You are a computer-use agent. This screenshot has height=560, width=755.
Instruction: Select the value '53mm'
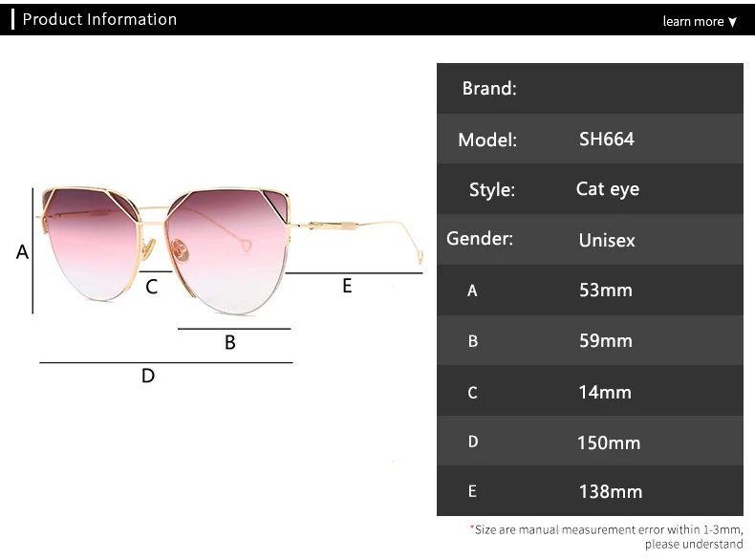tap(606, 290)
